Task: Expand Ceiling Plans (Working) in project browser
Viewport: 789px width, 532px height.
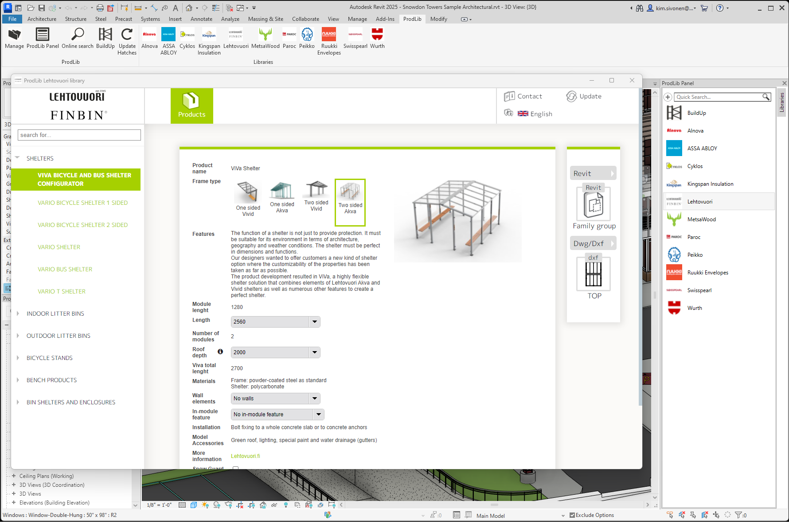Action: [x=14, y=476]
